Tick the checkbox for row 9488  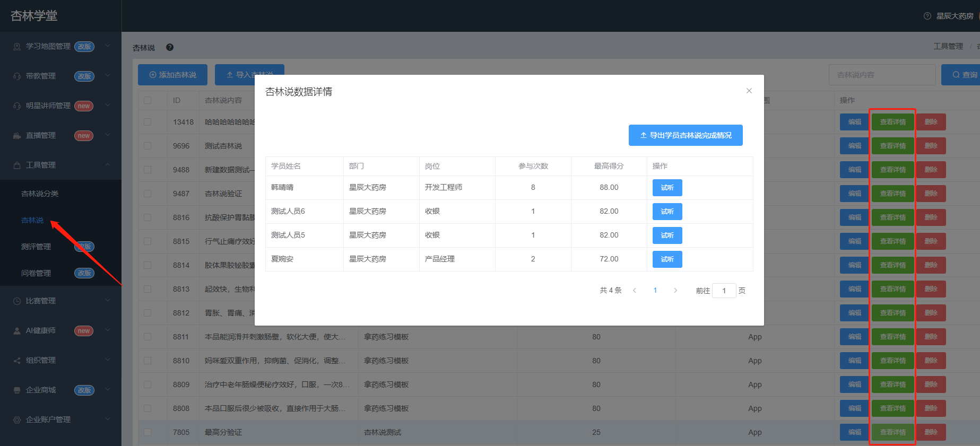pos(148,170)
